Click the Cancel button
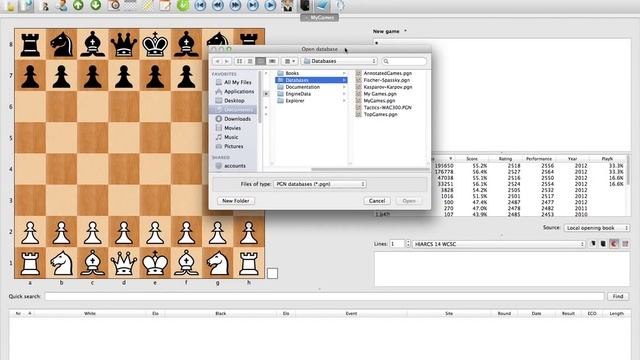The height and width of the screenshot is (360, 640). point(377,201)
